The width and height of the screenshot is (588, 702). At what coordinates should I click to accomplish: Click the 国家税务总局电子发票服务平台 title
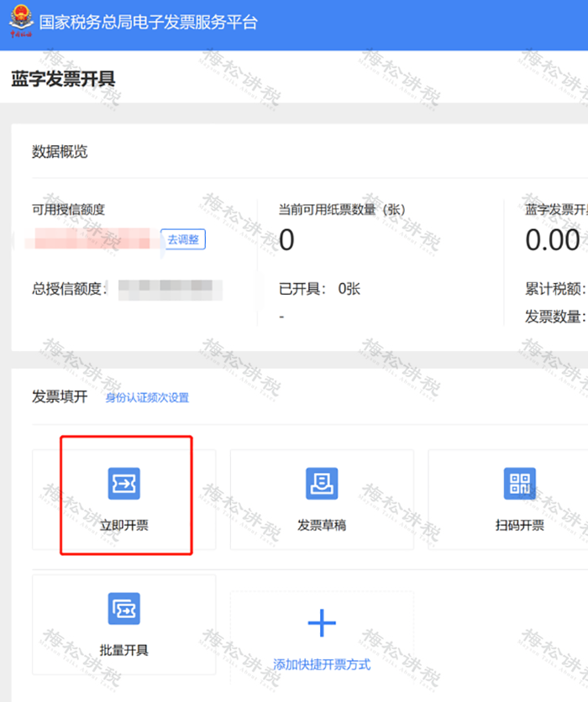click(148, 23)
